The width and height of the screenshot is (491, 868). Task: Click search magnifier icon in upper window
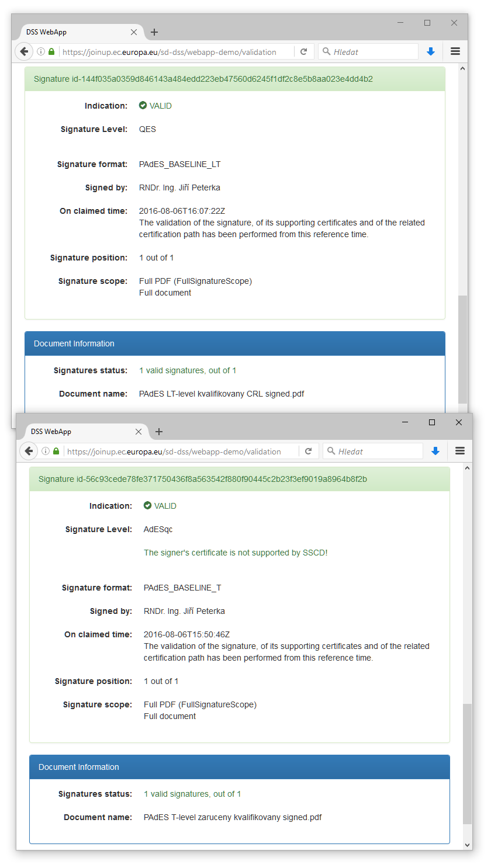coord(326,51)
